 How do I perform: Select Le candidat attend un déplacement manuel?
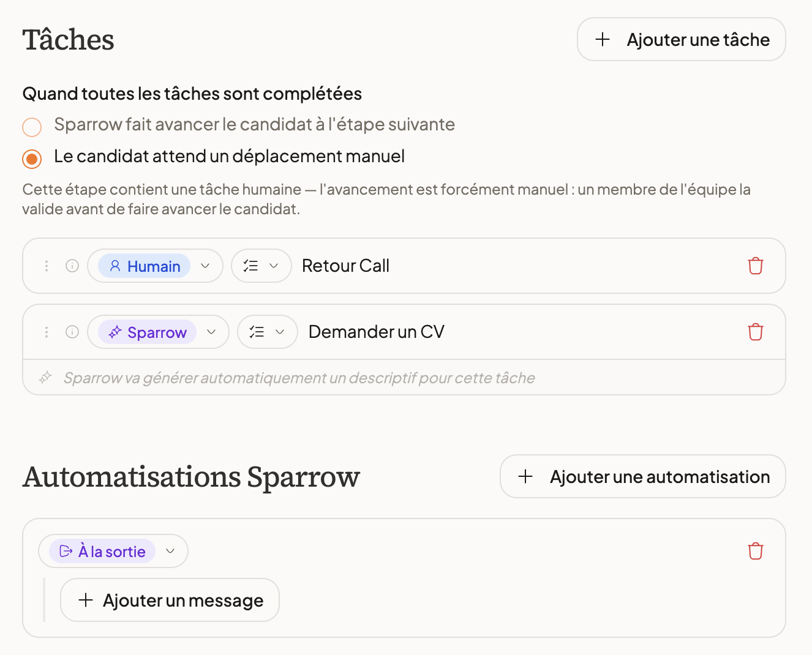pos(32,159)
